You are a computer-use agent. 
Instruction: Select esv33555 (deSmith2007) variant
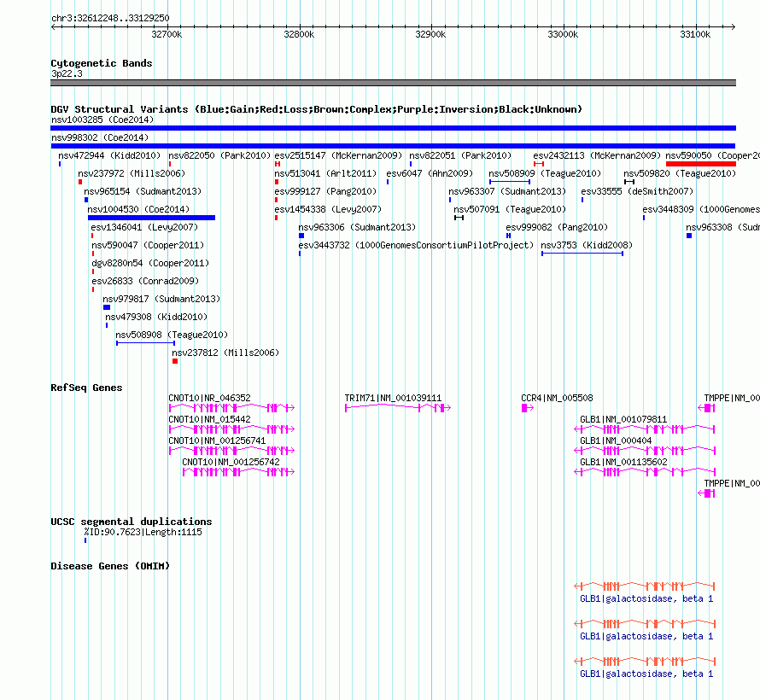tap(637, 191)
